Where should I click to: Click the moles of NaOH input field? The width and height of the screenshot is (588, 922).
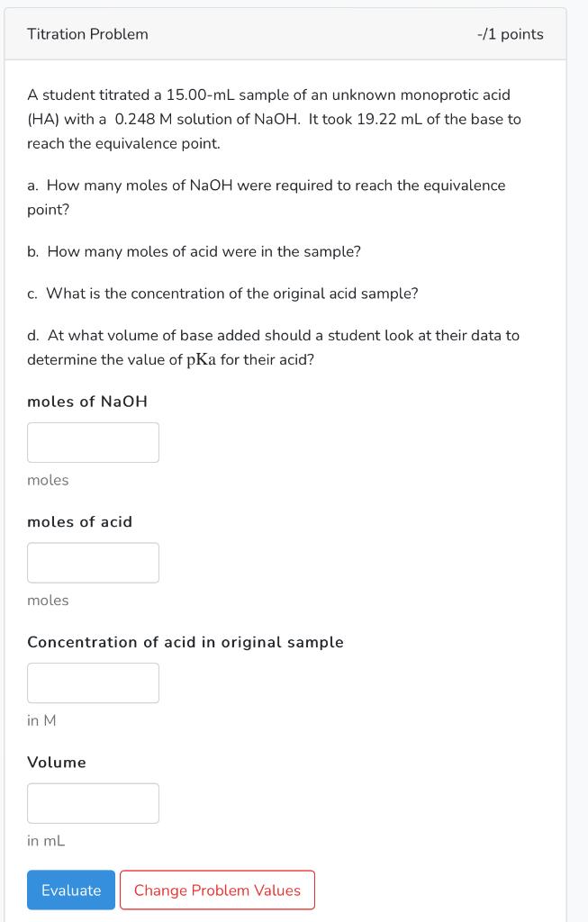[x=93, y=442]
